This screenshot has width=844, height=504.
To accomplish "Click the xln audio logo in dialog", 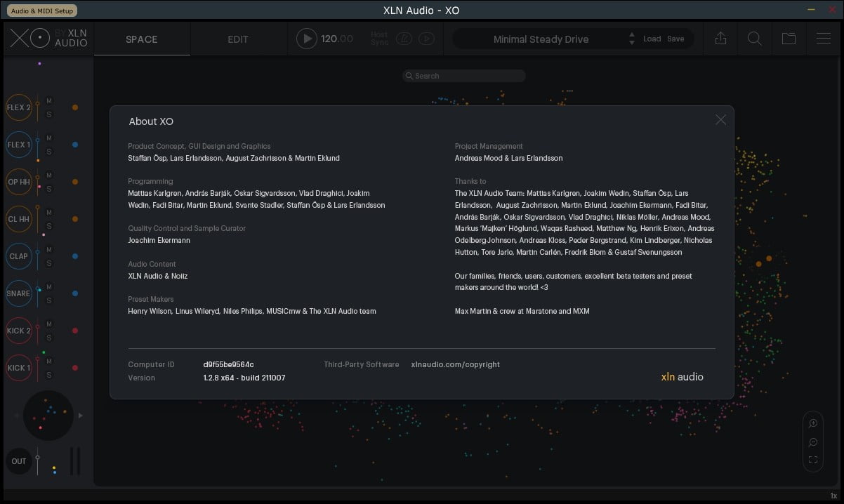I will click(x=682, y=377).
